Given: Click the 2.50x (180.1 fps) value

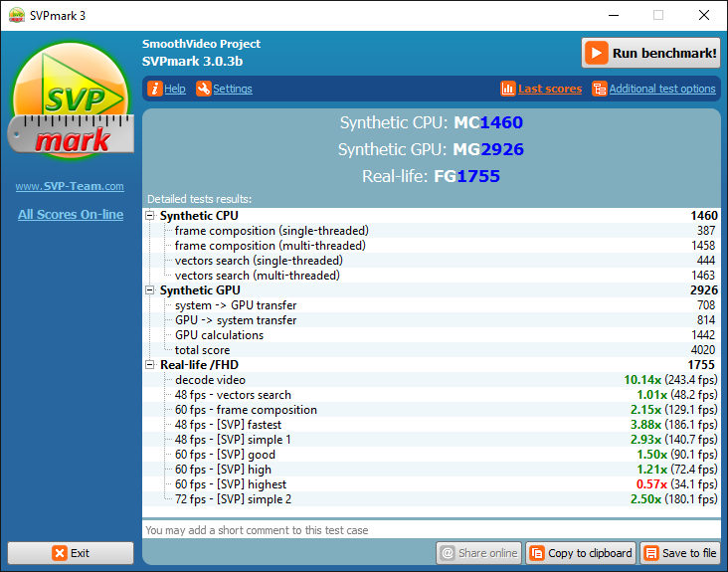Looking at the screenshot, I should 674,499.
